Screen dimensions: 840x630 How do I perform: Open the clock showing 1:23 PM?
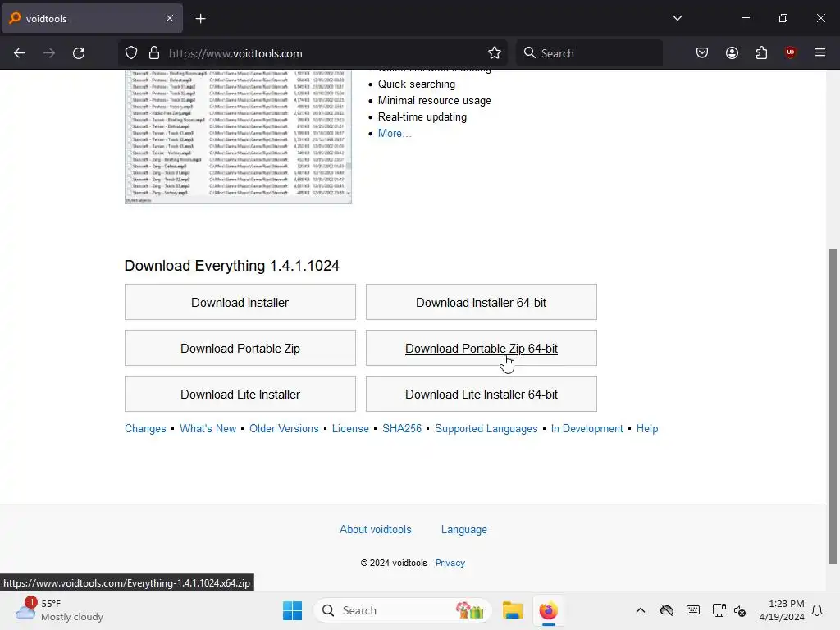point(782,610)
